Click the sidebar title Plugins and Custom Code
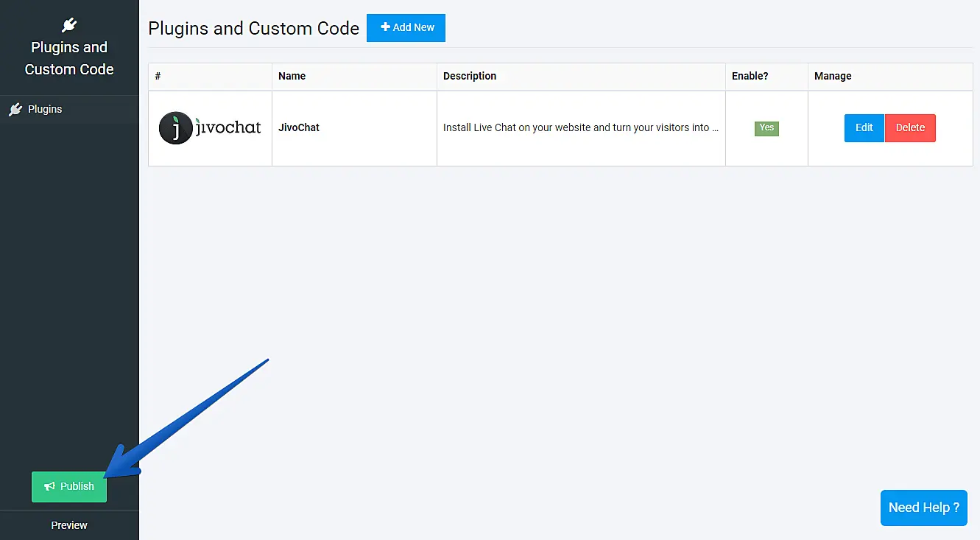Screen dimensions: 980x540 (x=69, y=58)
